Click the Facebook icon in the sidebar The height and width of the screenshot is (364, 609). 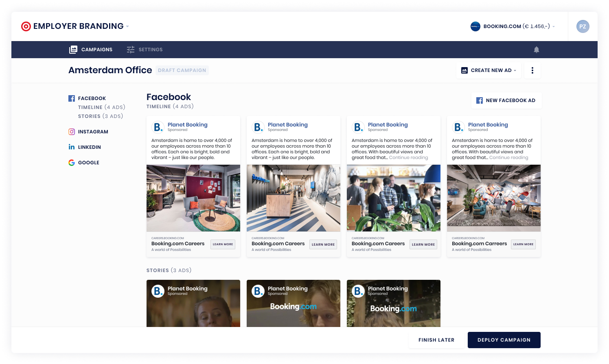(x=72, y=98)
